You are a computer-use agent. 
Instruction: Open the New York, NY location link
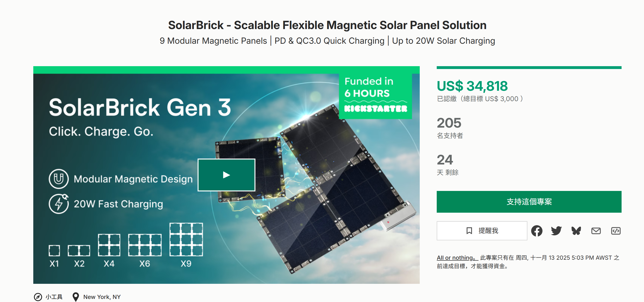pos(102,297)
